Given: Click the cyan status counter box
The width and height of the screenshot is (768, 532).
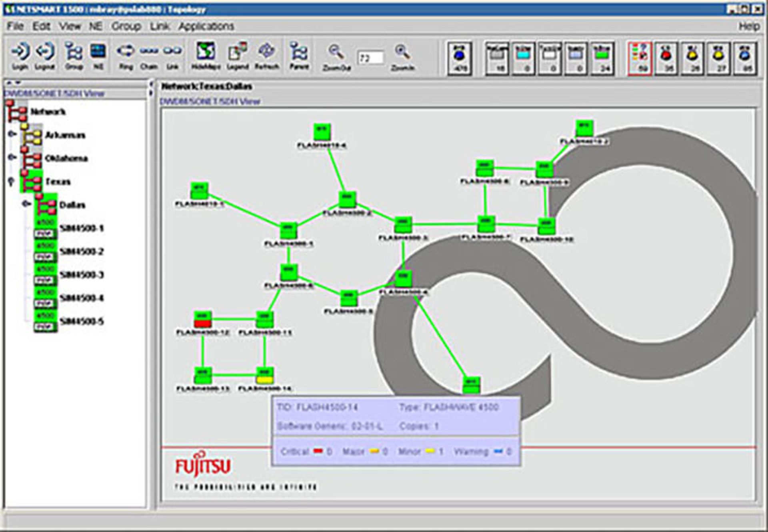Looking at the screenshot, I should (523, 58).
